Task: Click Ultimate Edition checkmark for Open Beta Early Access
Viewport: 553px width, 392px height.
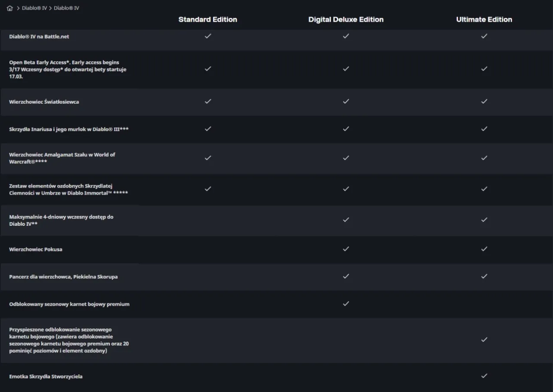Action: pos(484,69)
